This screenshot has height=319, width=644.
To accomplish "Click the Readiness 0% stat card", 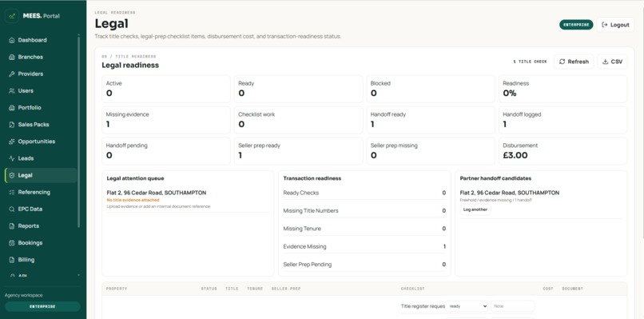I will (563, 89).
